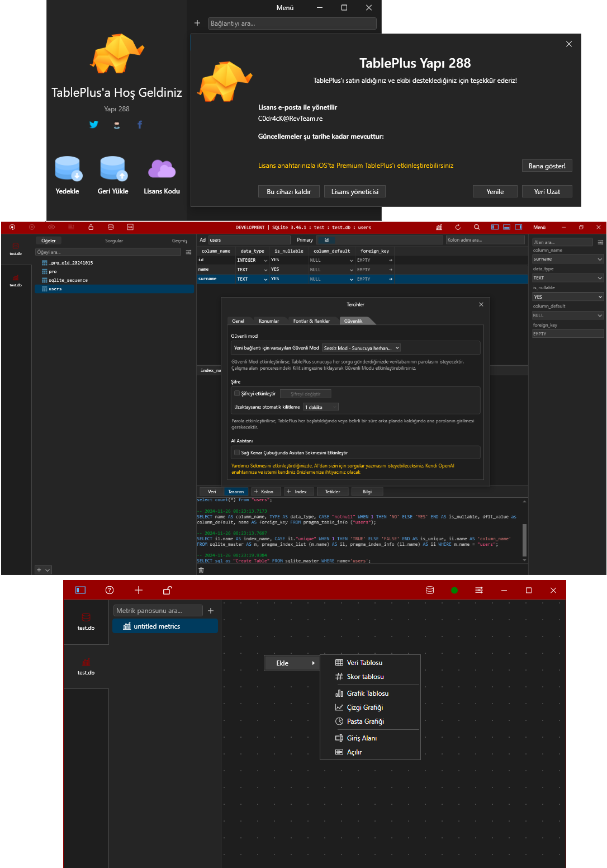Click the Yeri Uzat button
The width and height of the screenshot is (607, 868).
point(547,191)
